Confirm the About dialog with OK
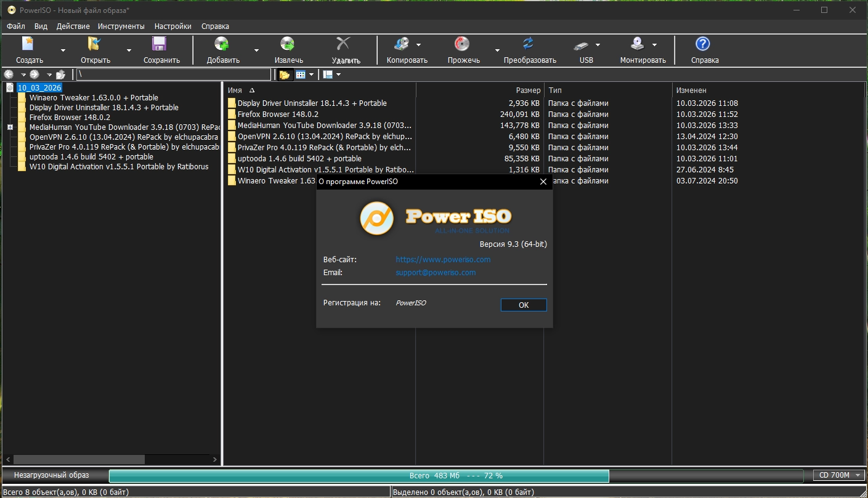Screen dimensions: 868x498 click(524, 305)
